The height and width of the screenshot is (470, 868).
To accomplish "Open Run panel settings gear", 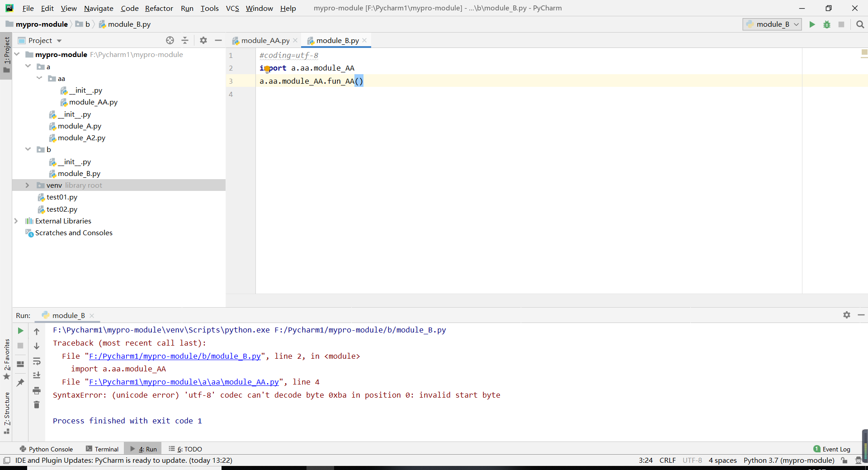I will click(x=847, y=315).
